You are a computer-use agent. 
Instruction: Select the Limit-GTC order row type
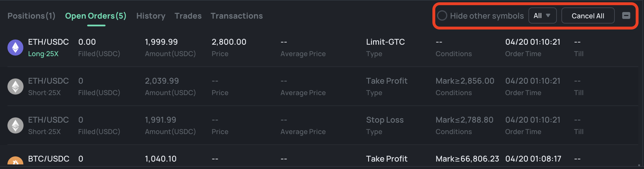pos(385,42)
